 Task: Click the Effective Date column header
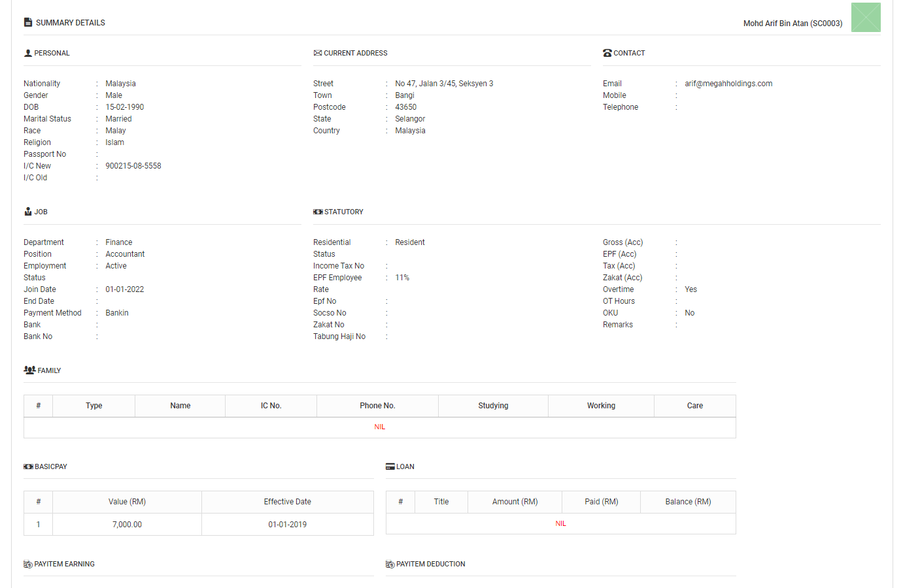288,502
